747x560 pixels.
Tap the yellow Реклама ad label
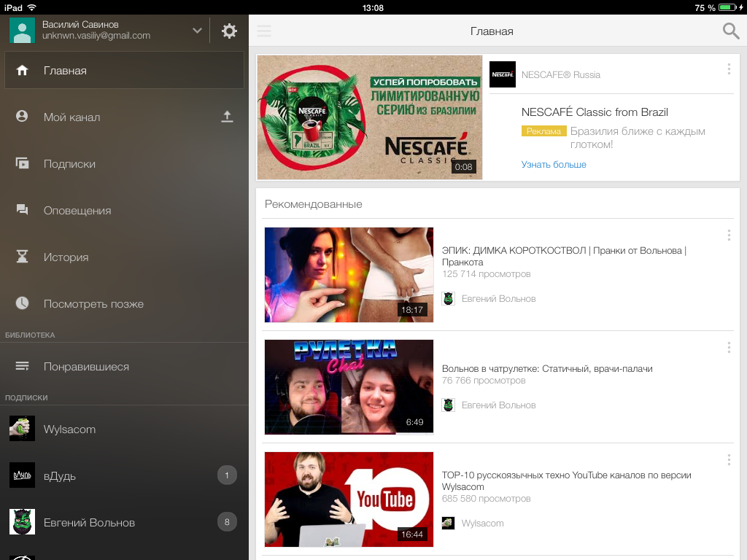pos(543,131)
